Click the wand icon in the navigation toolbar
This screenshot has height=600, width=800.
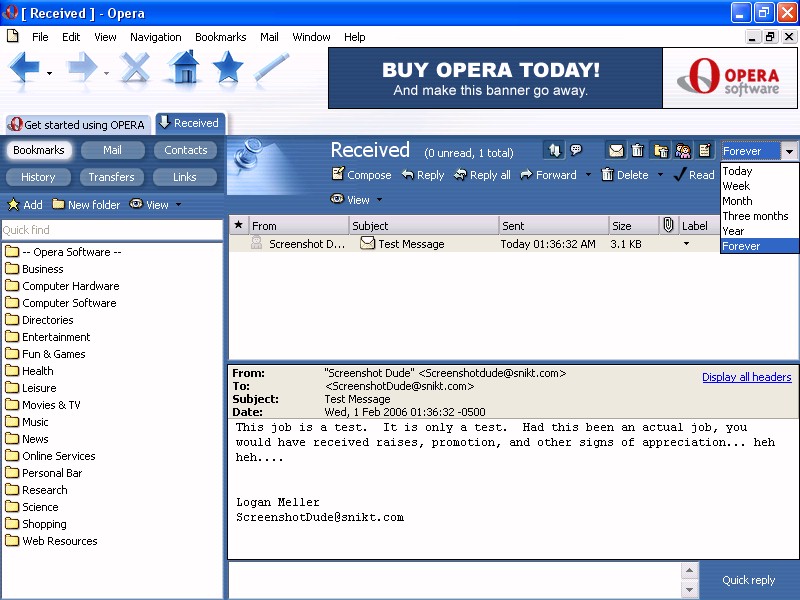[x=271, y=69]
